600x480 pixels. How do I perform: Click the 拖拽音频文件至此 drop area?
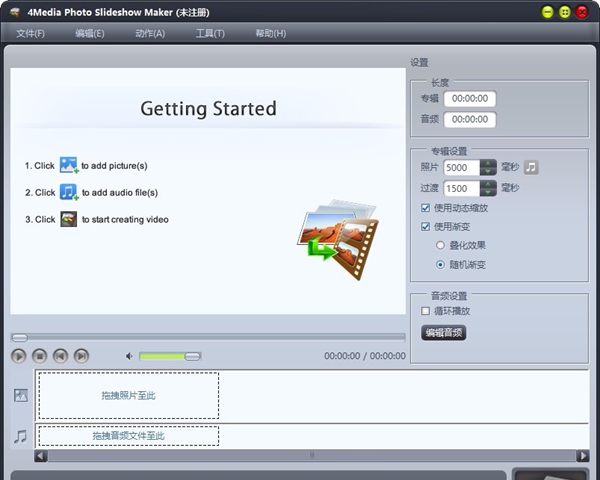point(129,436)
